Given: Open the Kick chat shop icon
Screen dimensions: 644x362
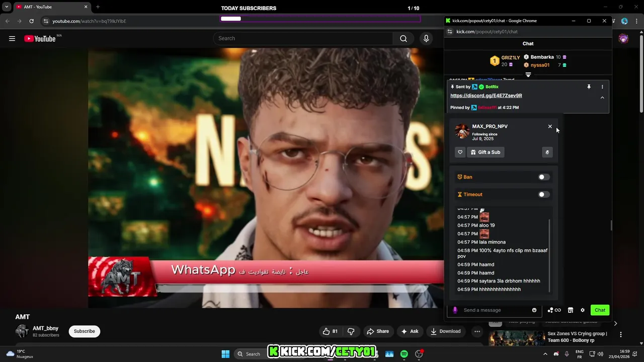Looking at the screenshot, I should 571,310.
